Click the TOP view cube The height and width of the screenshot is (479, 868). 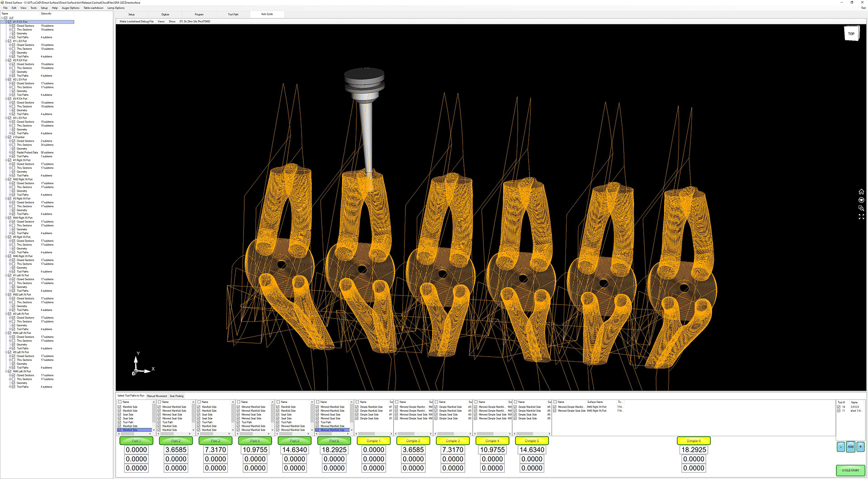pyautogui.click(x=851, y=33)
